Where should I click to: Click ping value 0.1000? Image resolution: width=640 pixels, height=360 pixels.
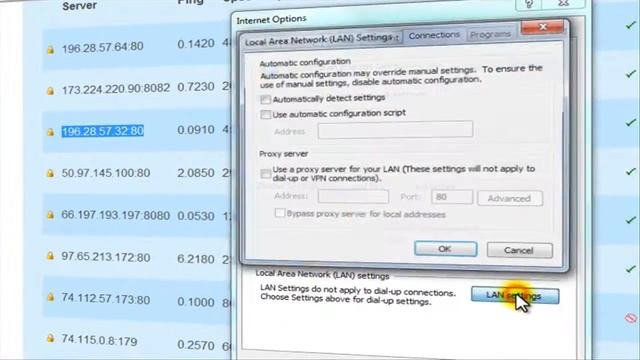coord(196,302)
